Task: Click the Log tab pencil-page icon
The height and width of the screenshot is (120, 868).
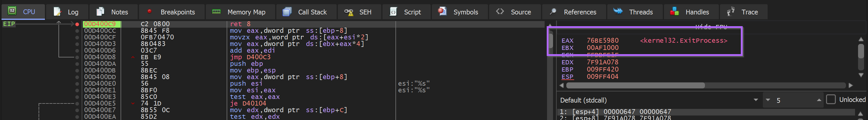Action: (x=58, y=12)
